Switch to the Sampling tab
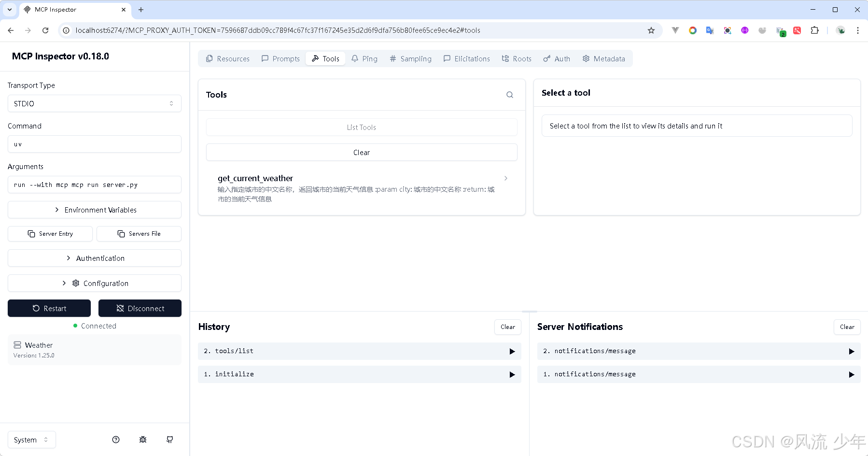 click(410, 58)
